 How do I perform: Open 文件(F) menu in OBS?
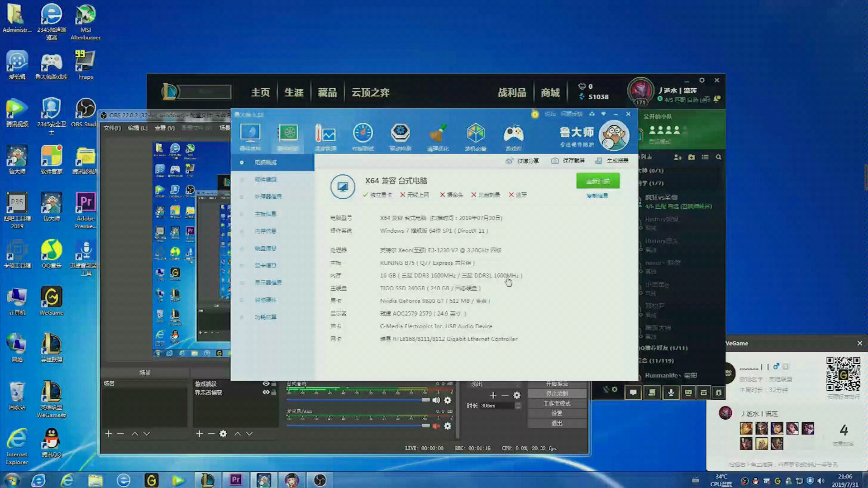pyautogui.click(x=112, y=128)
